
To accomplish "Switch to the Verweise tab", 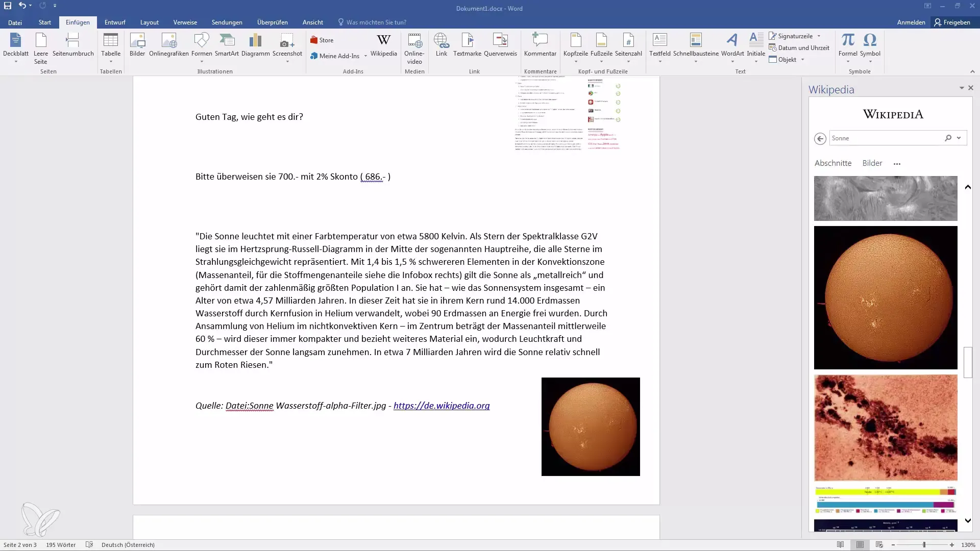I will pyautogui.click(x=185, y=22).
